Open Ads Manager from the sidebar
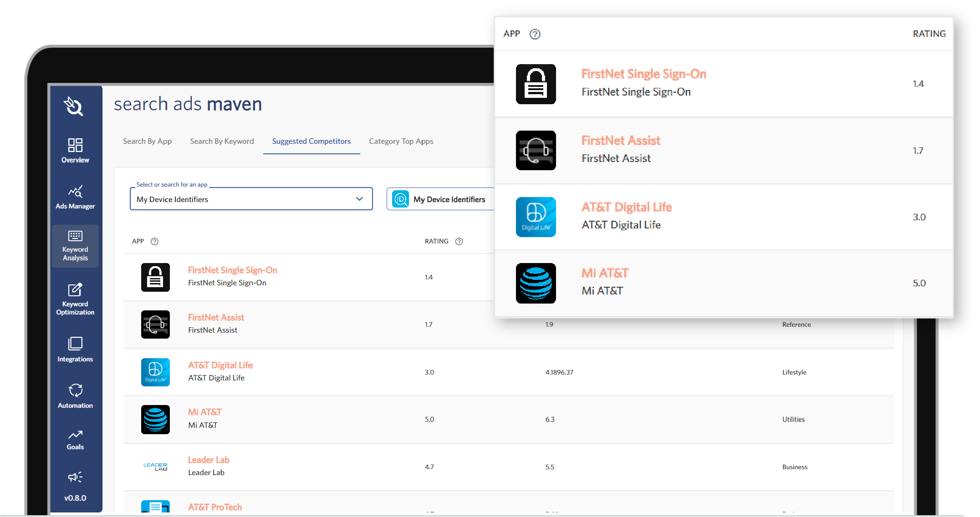 coord(75,197)
